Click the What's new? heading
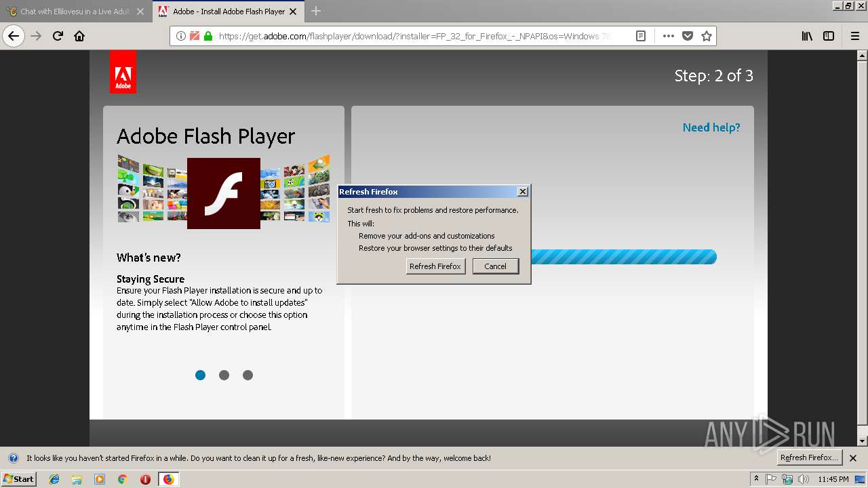868x488 pixels. [x=149, y=258]
